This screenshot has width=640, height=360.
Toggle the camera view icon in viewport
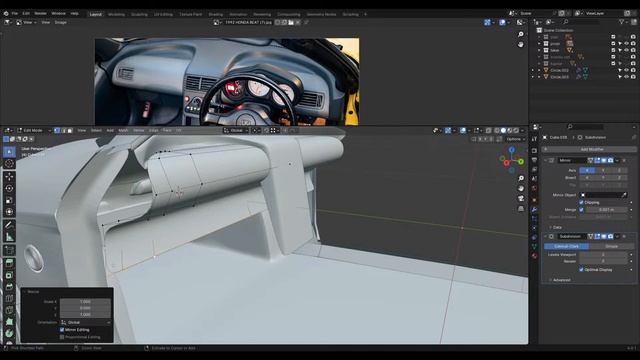[x=521, y=199]
